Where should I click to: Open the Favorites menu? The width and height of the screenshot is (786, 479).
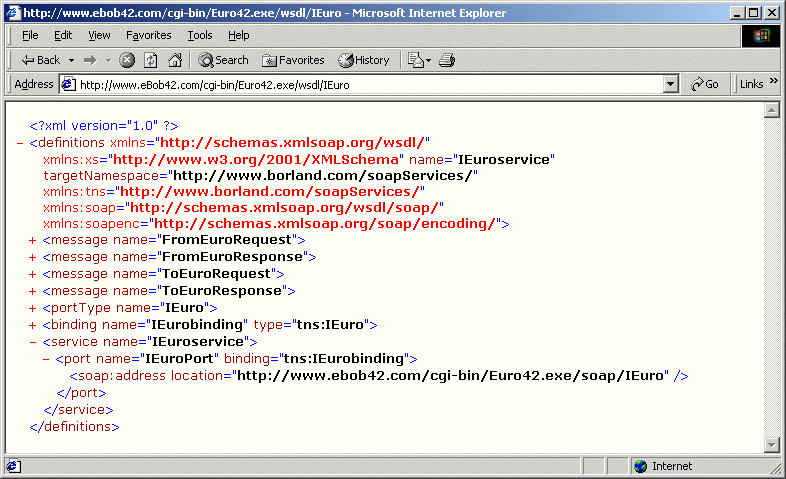coord(148,35)
